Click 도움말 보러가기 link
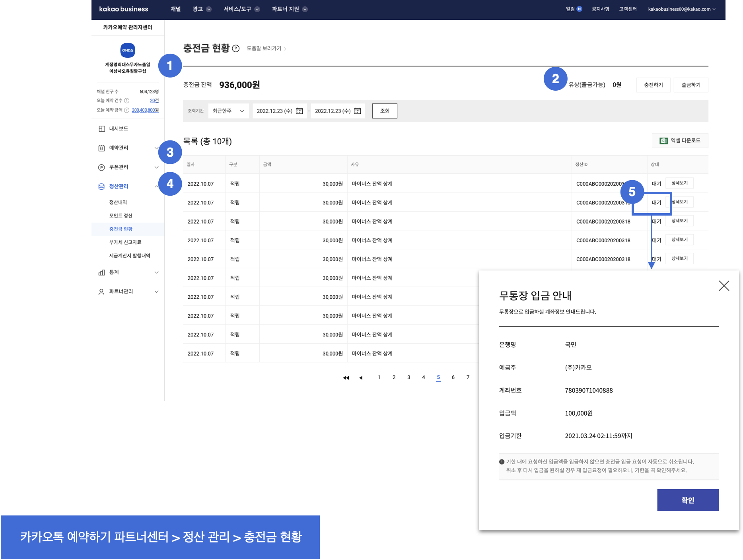The image size is (743, 560). (266, 49)
